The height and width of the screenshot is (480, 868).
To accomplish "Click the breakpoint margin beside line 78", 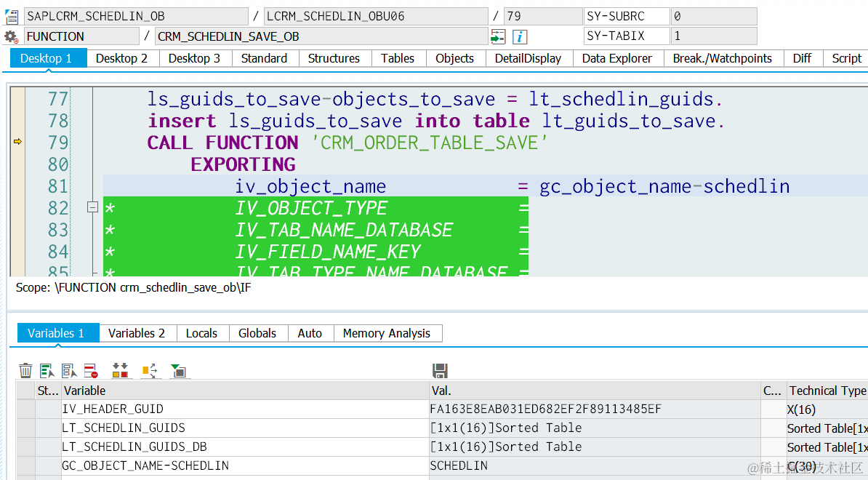I will point(17,121).
